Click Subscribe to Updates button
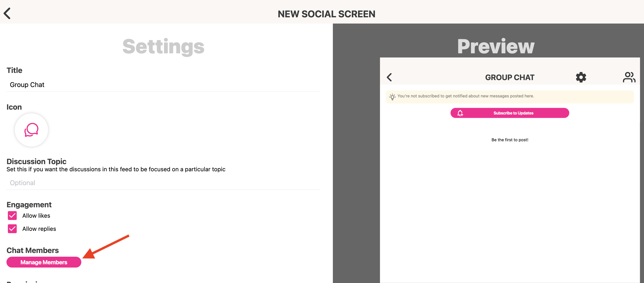644x283 pixels. [x=513, y=113]
